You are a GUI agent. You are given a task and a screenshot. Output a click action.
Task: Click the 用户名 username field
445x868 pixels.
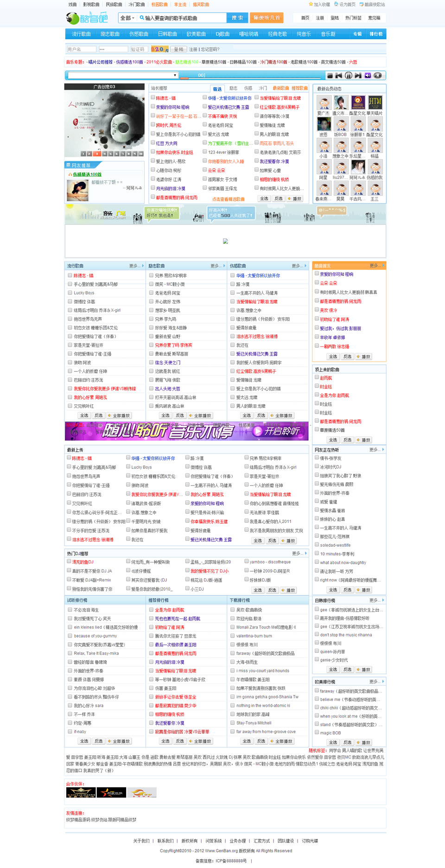pos(81,49)
